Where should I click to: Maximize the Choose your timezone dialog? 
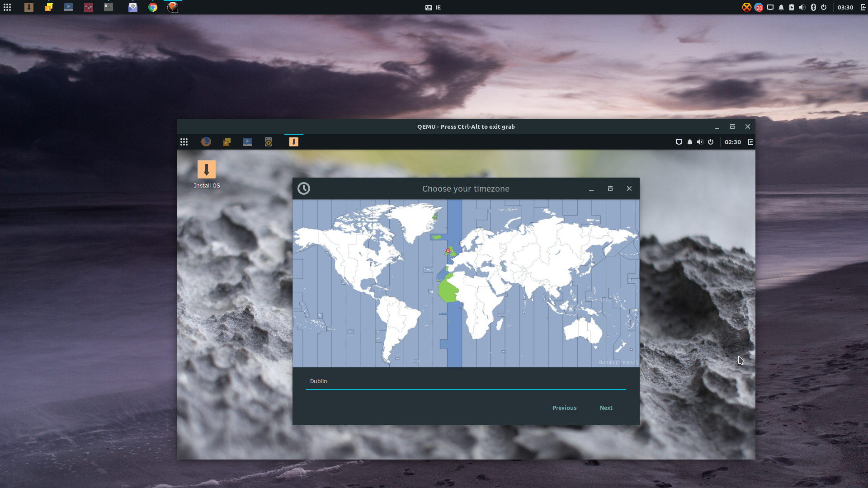click(610, 188)
